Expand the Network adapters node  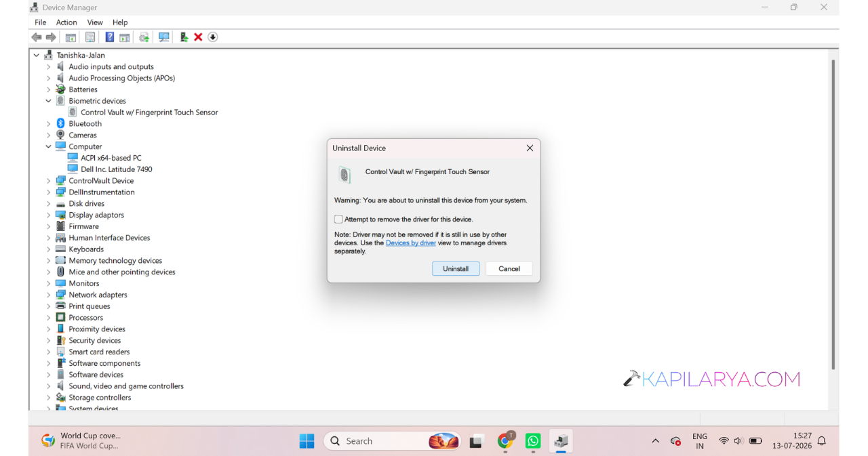coord(48,295)
